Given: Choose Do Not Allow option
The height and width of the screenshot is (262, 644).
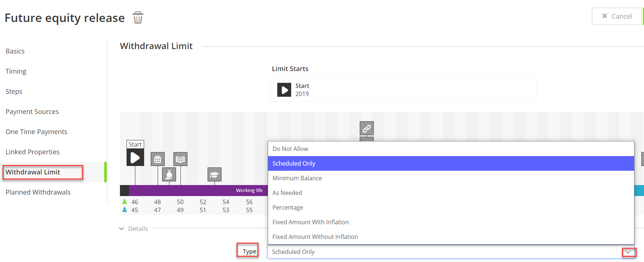Looking at the screenshot, I should point(451,149).
